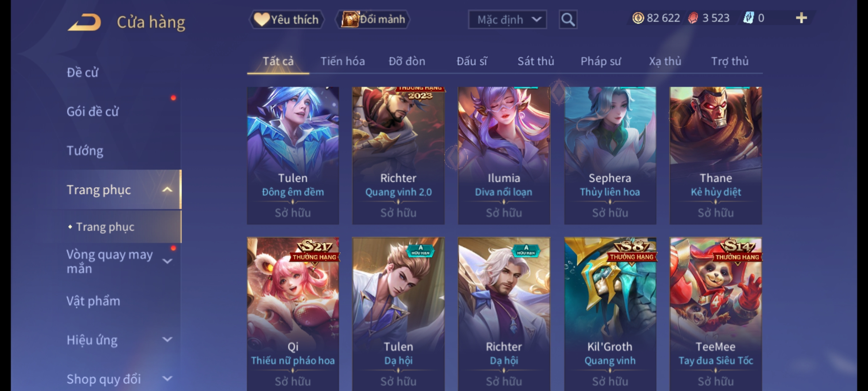Collapse the Trang phục sidebar section
The height and width of the screenshot is (391, 868).
pyautogui.click(x=167, y=190)
